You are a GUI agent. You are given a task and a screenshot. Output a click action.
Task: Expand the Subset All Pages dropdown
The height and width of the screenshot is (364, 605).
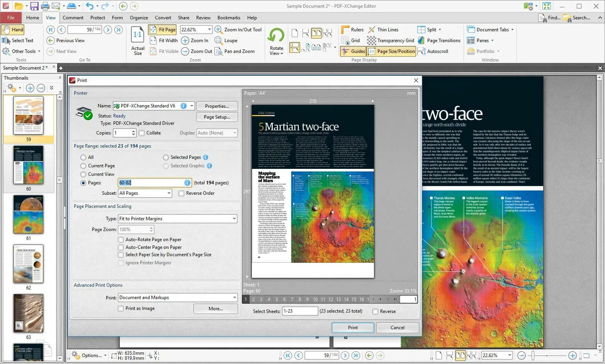[145, 193]
